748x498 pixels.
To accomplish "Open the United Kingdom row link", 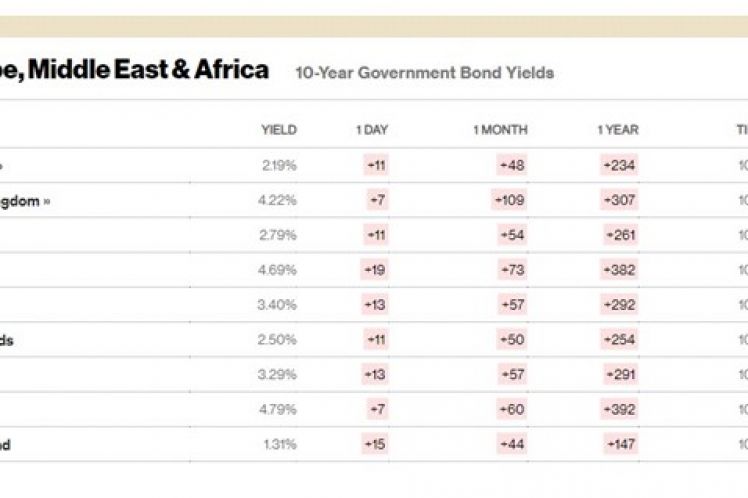I will pyautogui.click(x=24, y=200).
